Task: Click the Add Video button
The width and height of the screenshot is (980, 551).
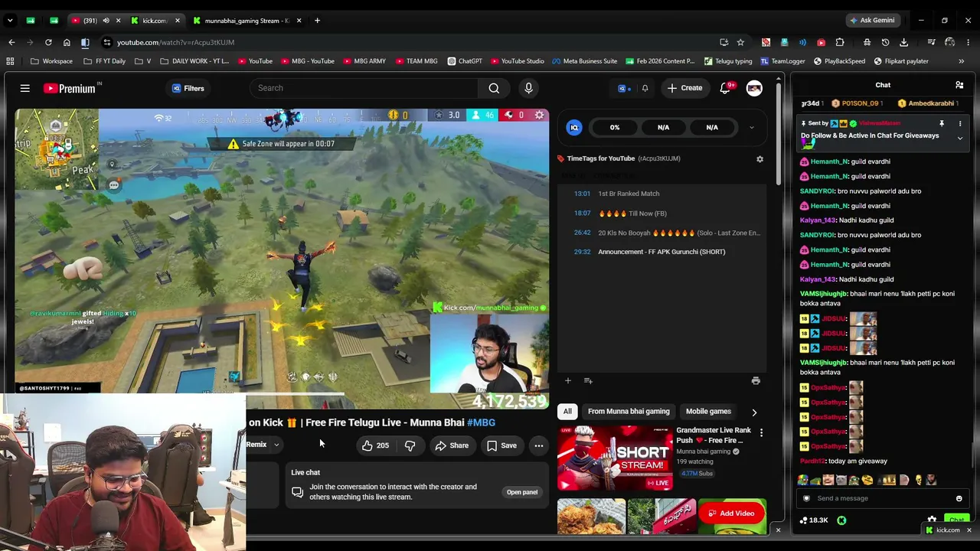Action: pos(731,514)
